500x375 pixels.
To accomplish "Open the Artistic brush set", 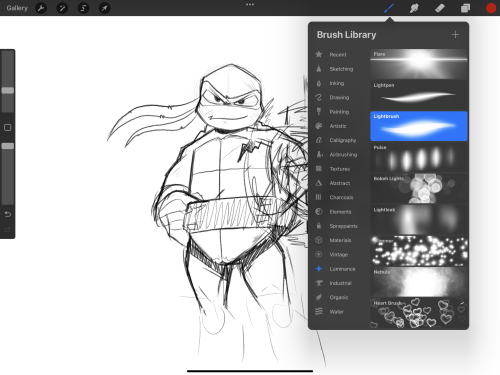I will [338, 126].
